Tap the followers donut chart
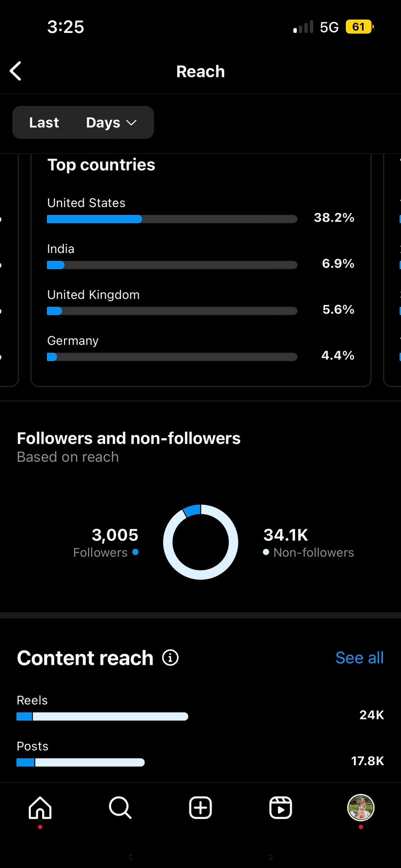 (201, 542)
